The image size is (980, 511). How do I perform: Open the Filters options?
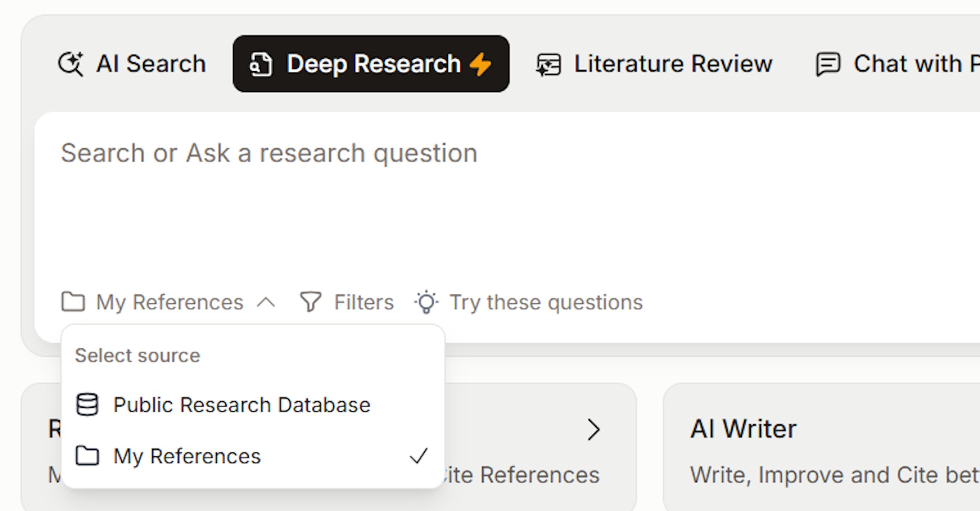click(363, 302)
